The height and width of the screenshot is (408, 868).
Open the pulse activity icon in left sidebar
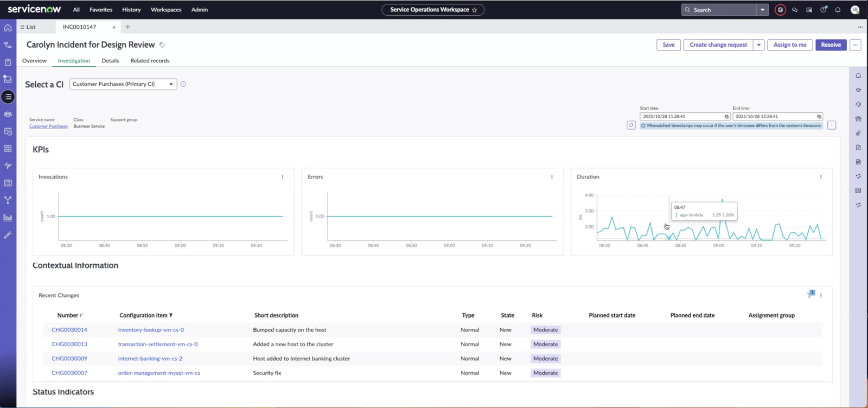click(8, 165)
